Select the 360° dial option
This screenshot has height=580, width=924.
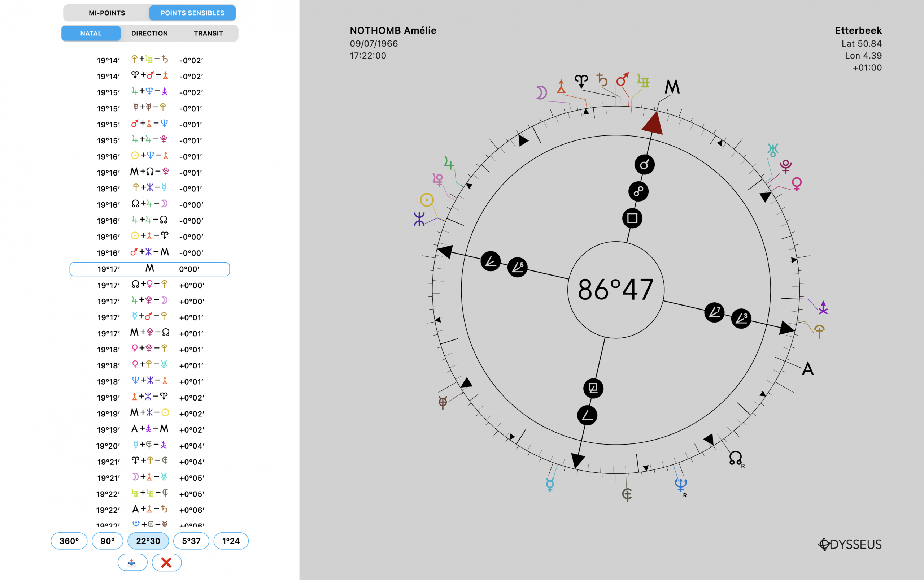pos(69,541)
